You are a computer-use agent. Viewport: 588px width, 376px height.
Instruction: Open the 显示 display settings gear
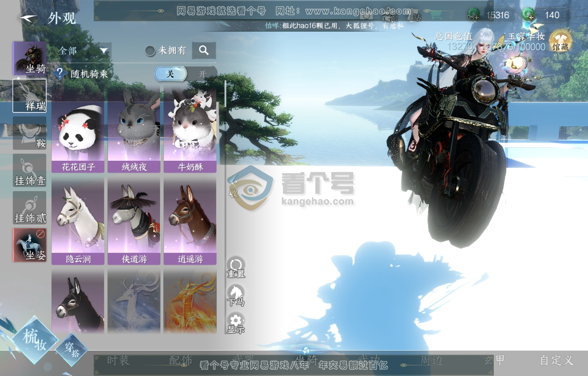236,324
